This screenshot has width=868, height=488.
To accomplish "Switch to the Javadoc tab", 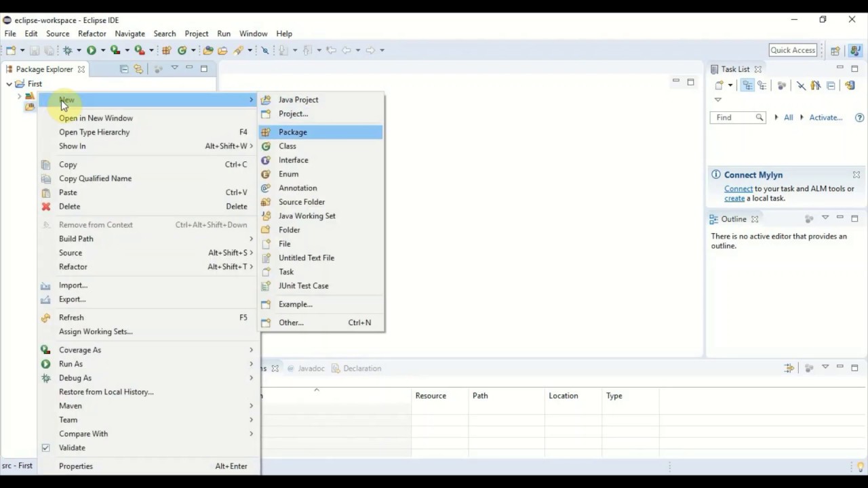I will click(x=306, y=368).
